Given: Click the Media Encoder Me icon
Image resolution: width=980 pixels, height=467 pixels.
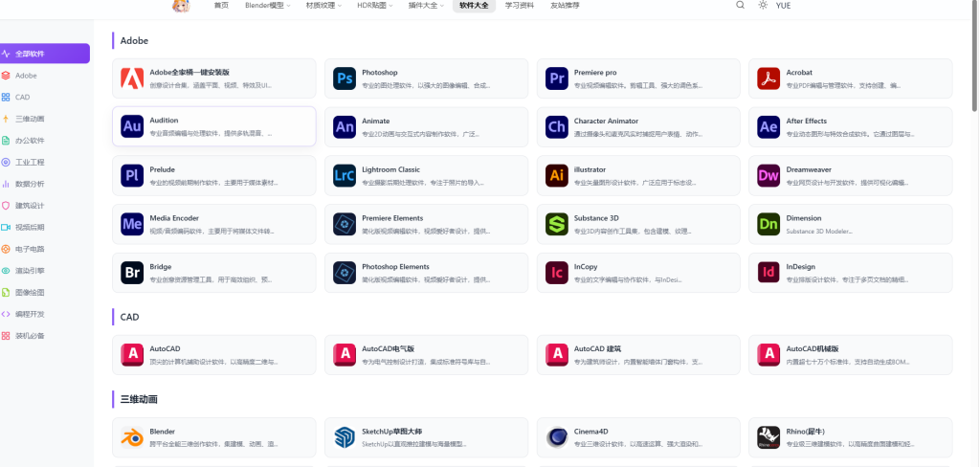Looking at the screenshot, I should tap(132, 224).
